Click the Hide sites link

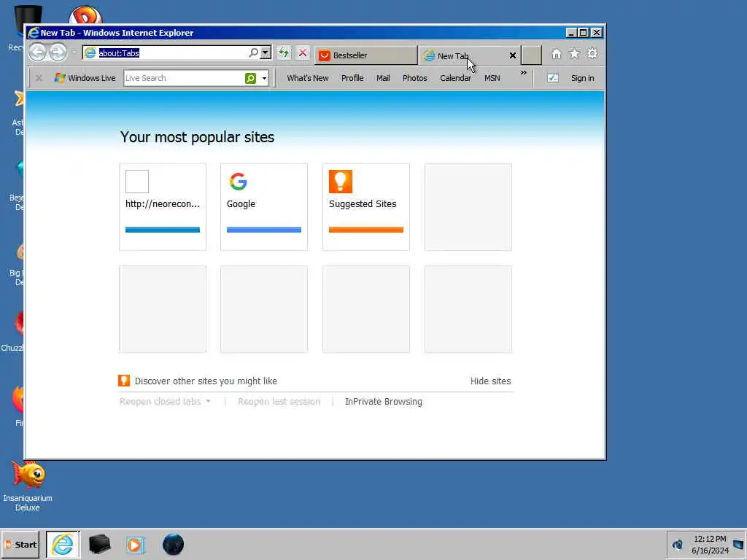(490, 381)
